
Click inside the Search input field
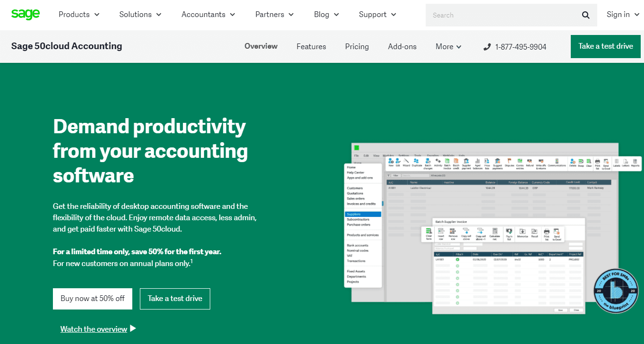(501, 15)
